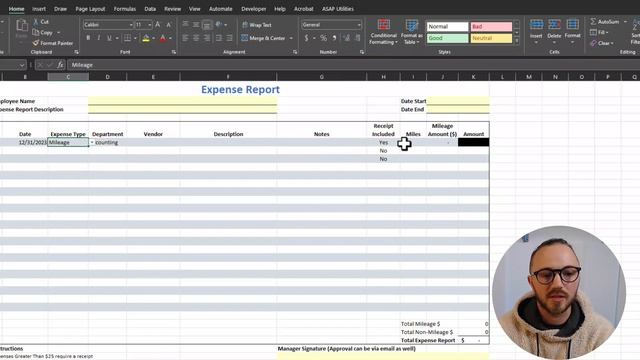Switch to the Page Layout tab
Screen dimensions: 640x360
[x=90, y=9]
